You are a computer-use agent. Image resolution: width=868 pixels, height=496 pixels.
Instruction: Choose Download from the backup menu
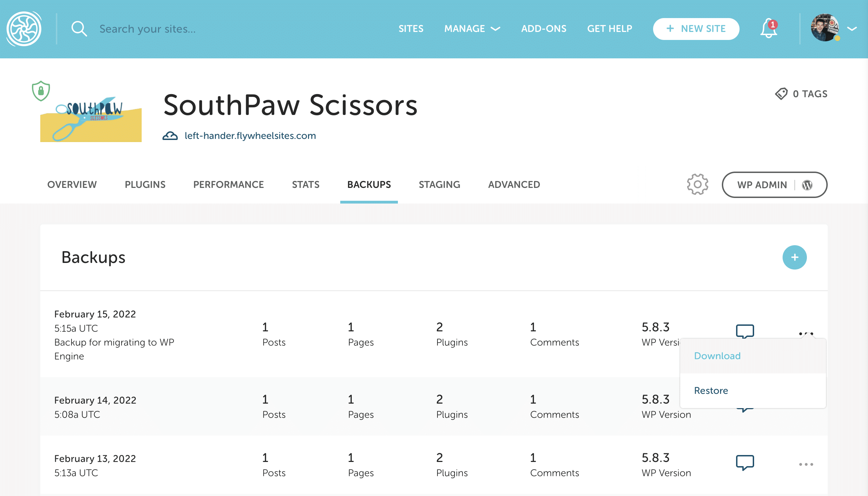[717, 356]
